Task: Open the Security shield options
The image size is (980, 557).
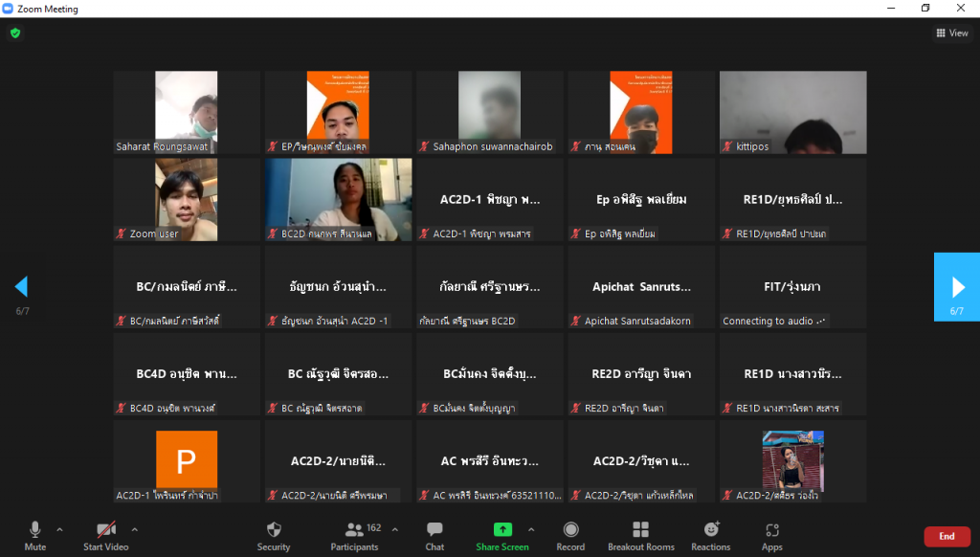Action: [273, 535]
